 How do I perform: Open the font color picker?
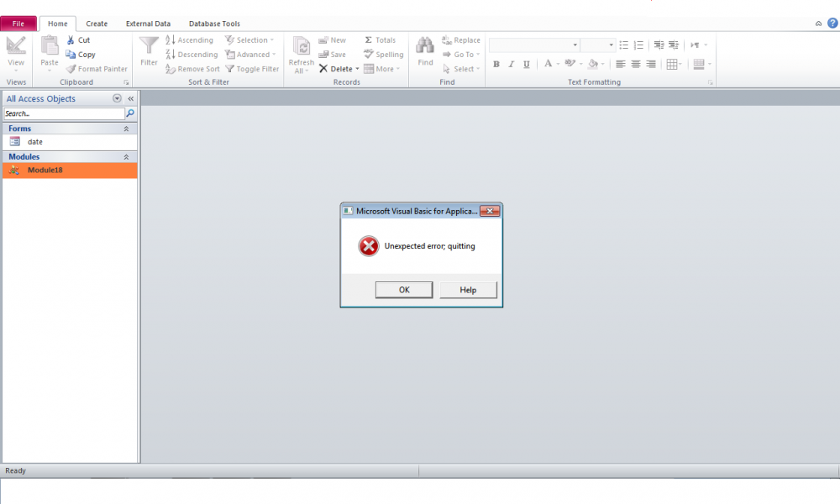click(548, 65)
